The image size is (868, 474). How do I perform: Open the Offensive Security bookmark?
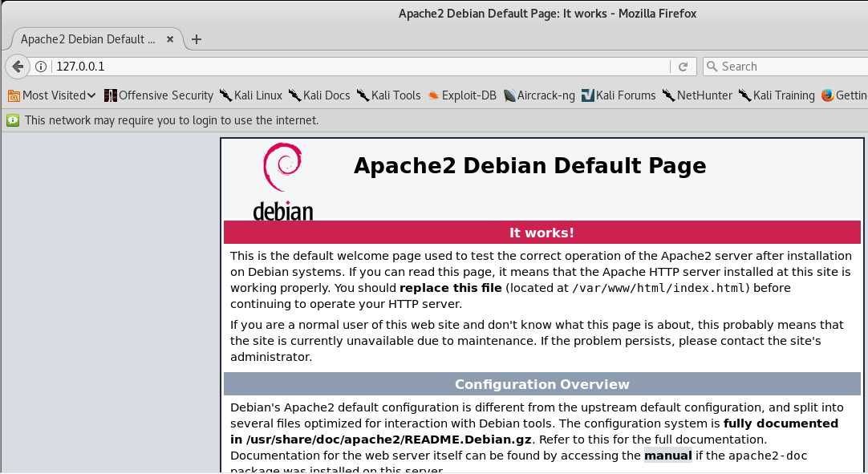(x=159, y=95)
